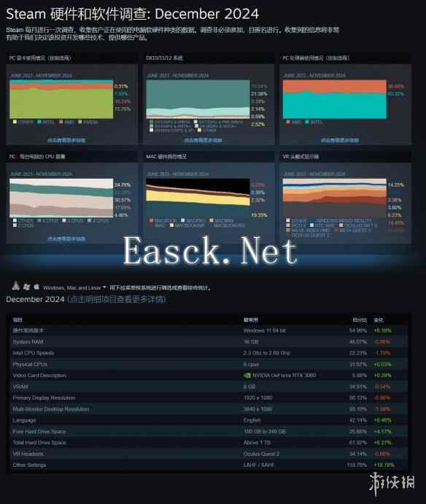Expand the VRAM row
Screen dimensions: 426x504
209,387
